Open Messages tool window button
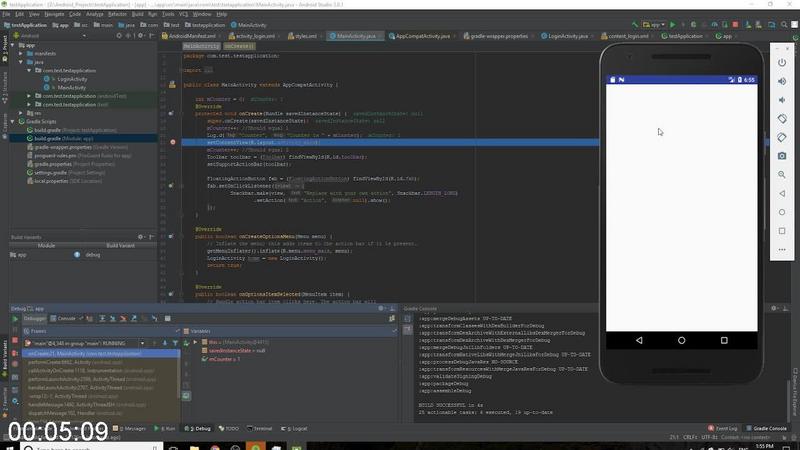The height and width of the screenshot is (450, 800). coord(129,429)
